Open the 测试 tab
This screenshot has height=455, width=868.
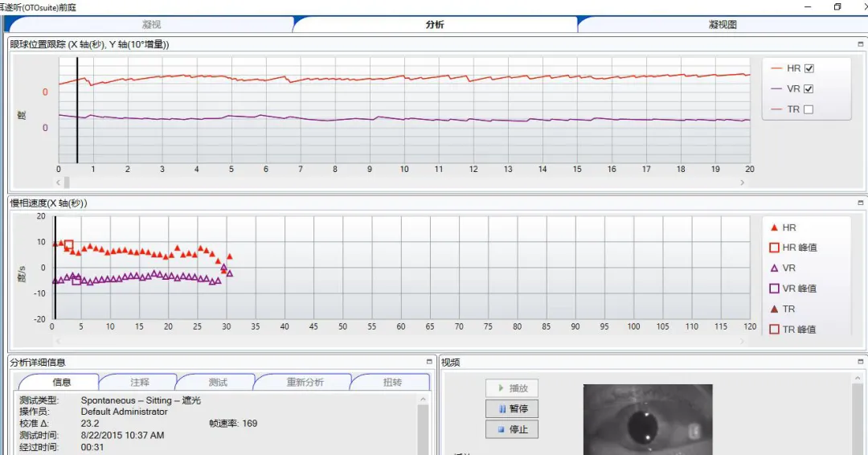pyautogui.click(x=218, y=382)
